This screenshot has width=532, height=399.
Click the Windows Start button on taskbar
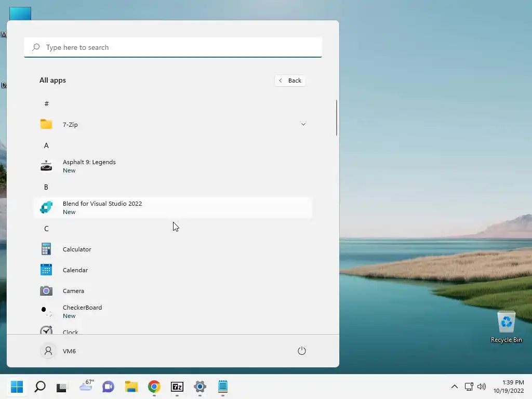click(x=17, y=387)
